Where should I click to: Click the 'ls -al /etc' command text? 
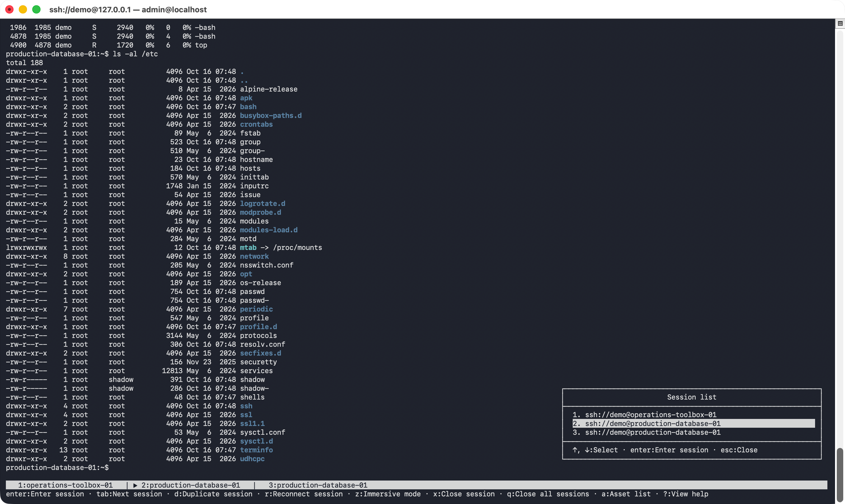(x=135, y=54)
